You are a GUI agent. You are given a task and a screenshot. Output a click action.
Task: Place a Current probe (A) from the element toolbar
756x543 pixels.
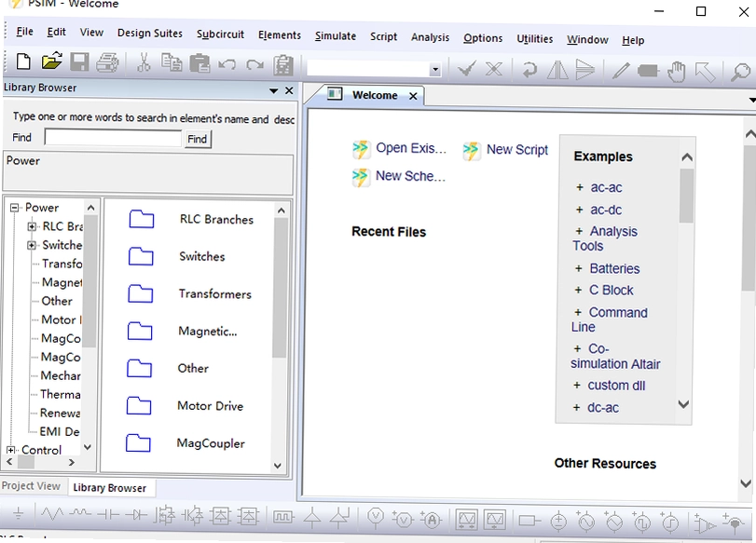[431, 519]
